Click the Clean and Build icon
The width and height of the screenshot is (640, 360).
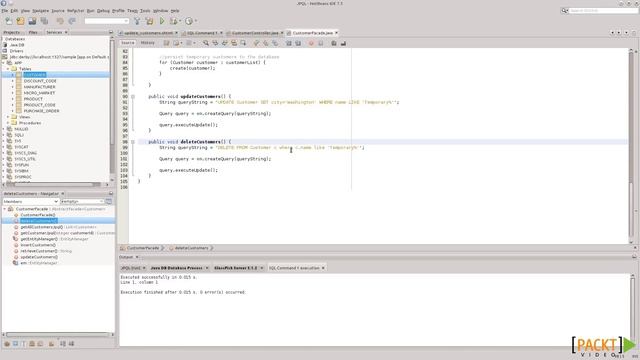(x=149, y=21)
